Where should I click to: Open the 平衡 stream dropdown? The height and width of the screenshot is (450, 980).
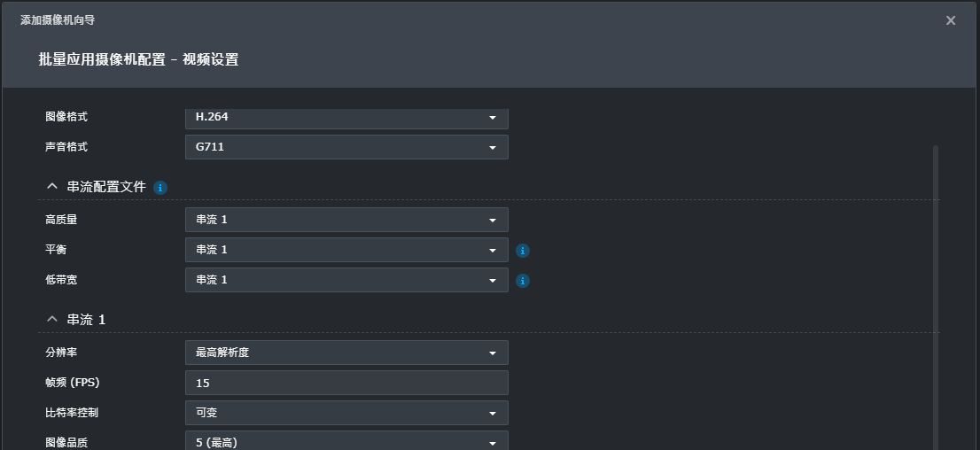(346, 250)
